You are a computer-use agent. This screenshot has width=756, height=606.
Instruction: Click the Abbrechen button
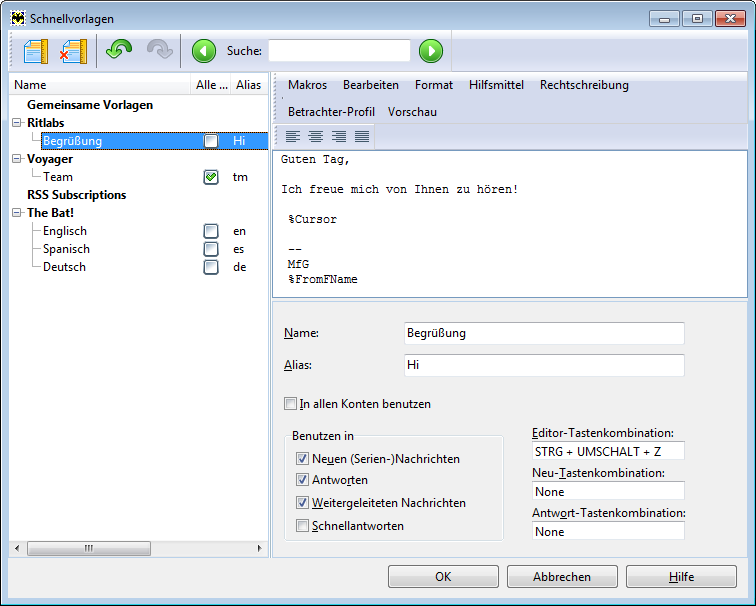tap(561, 577)
